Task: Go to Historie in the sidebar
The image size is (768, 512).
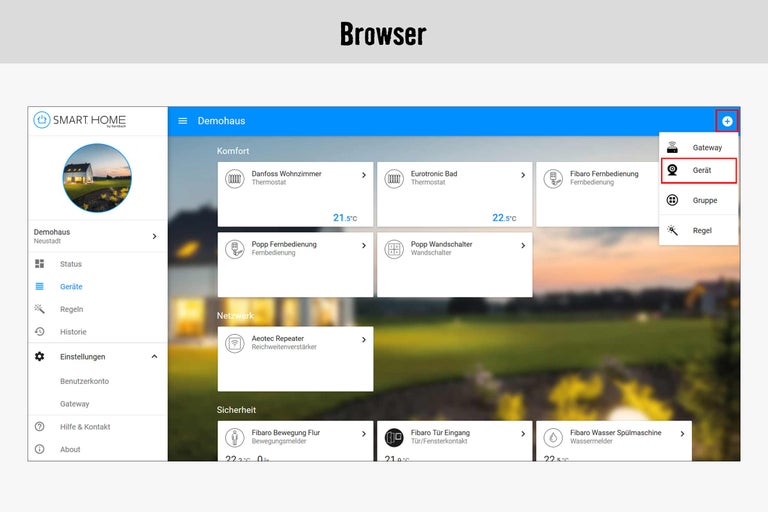Action: pyautogui.click(x=73, y=332)
